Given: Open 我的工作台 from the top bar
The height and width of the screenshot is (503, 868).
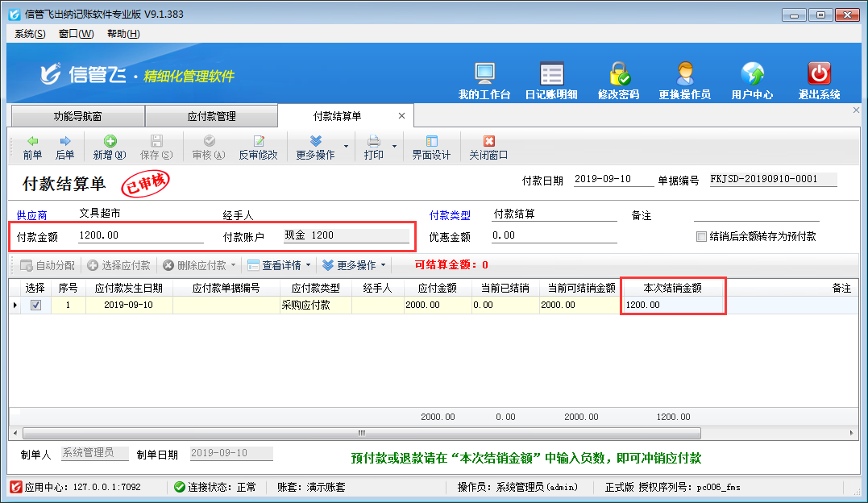Looking at the screenshot, I should pos(484,81).
